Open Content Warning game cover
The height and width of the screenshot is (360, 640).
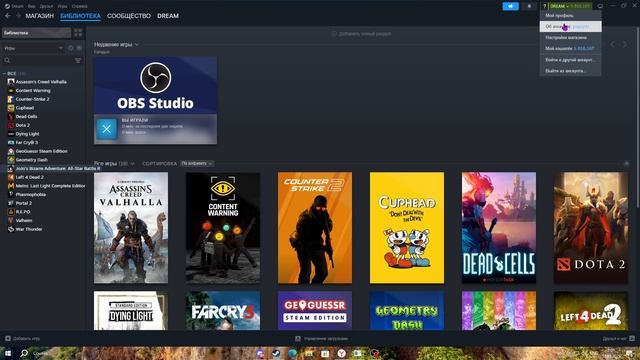pyautogui.click(x=223, y=228)
